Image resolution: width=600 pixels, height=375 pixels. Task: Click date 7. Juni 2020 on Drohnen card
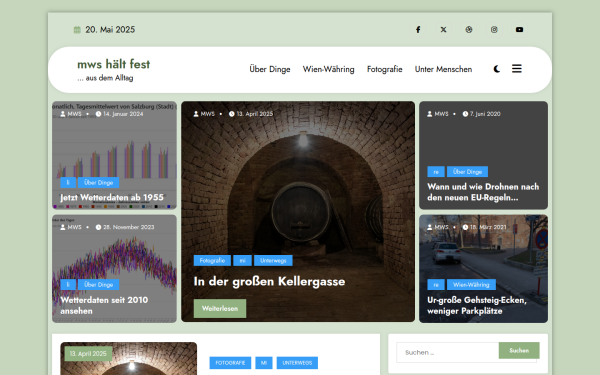pos(481,114)
